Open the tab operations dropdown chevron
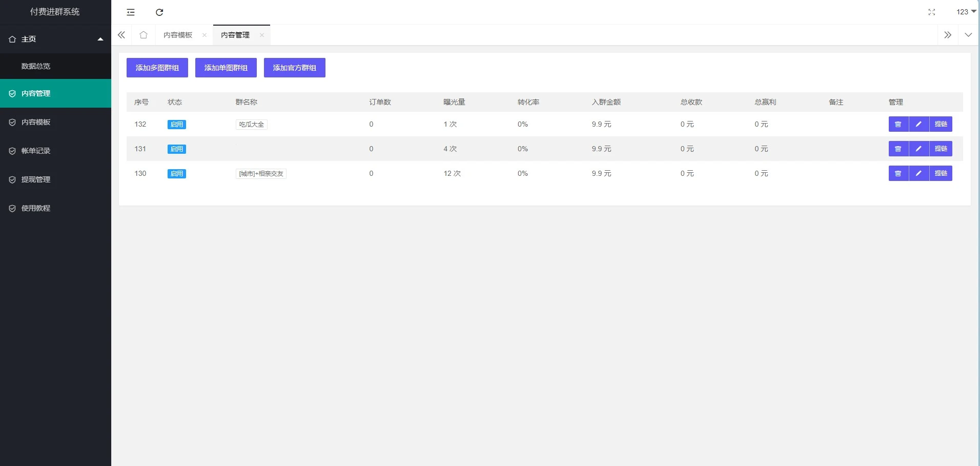This screenshot has width=980, height=466. pos(968,35)
